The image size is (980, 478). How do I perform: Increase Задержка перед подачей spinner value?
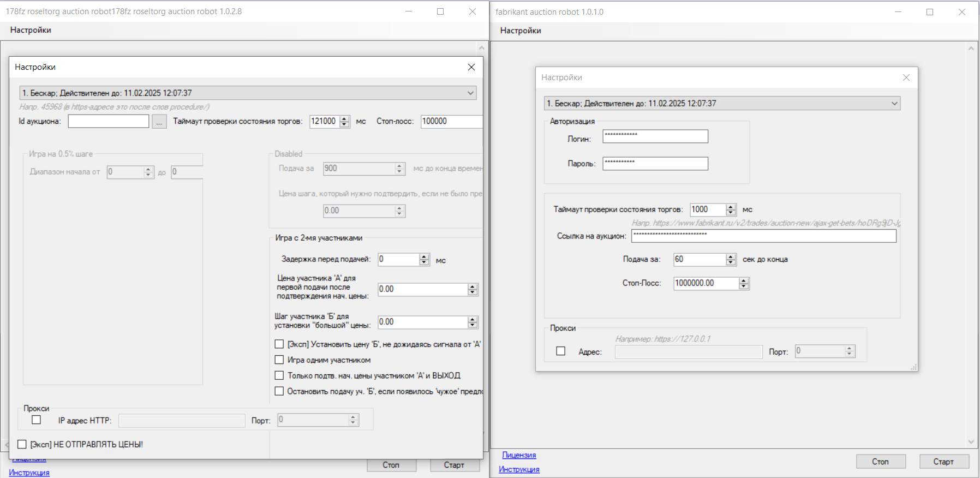[425, 256]
